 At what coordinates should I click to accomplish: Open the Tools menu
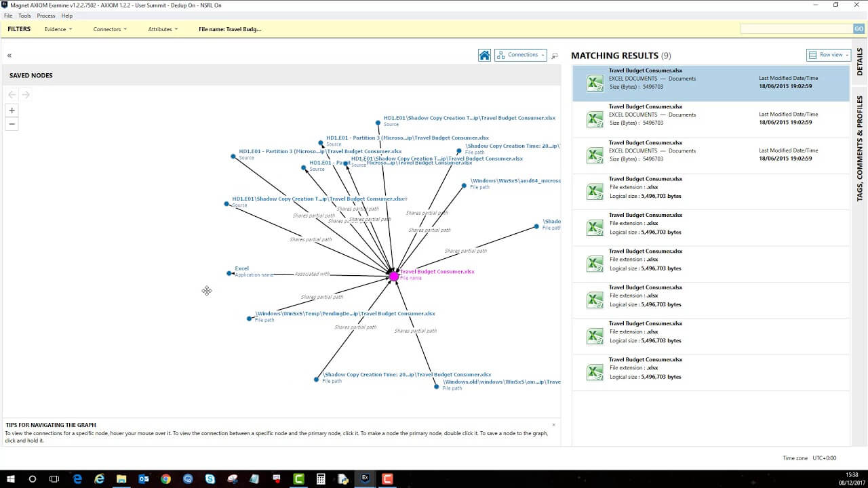[x=24, y=16]
